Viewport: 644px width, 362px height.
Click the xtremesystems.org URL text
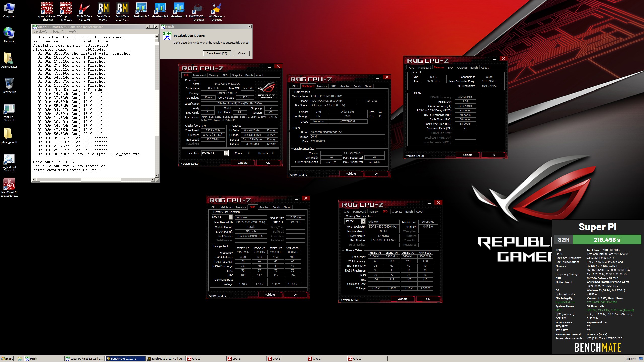(66, 170)
